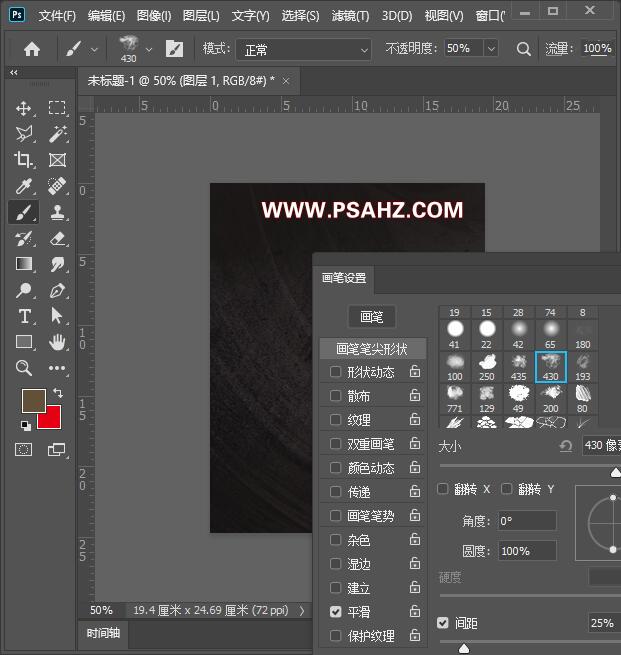
Task: Switch to the 画笔设置 panel tab
Action: click(344, 278)
